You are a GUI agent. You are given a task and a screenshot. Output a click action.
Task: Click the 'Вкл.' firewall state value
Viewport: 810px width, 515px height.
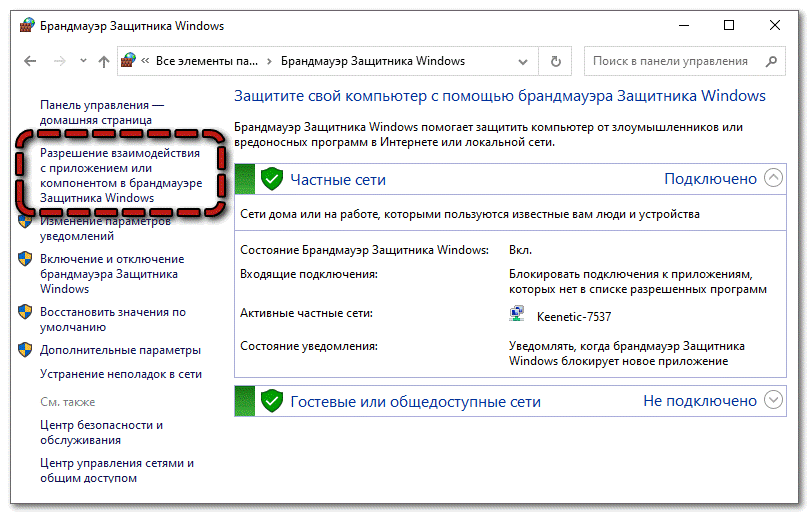pos(520,250)
